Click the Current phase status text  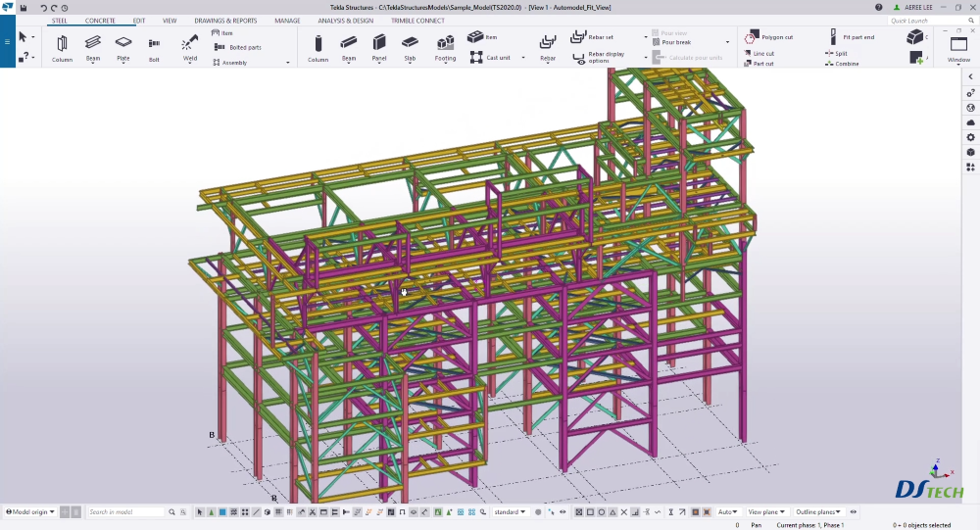(x=810, y=525)
